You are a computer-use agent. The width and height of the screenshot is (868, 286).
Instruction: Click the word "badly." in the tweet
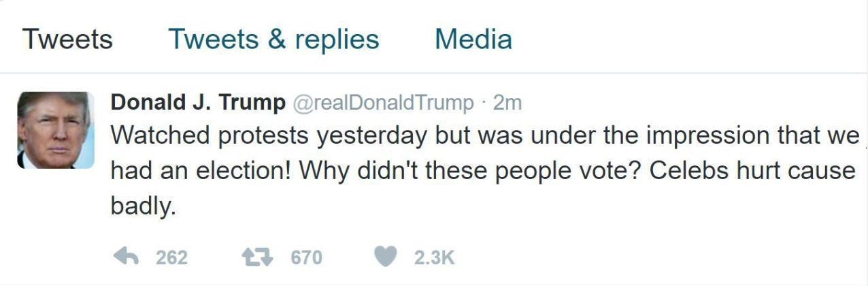(143, 206)
